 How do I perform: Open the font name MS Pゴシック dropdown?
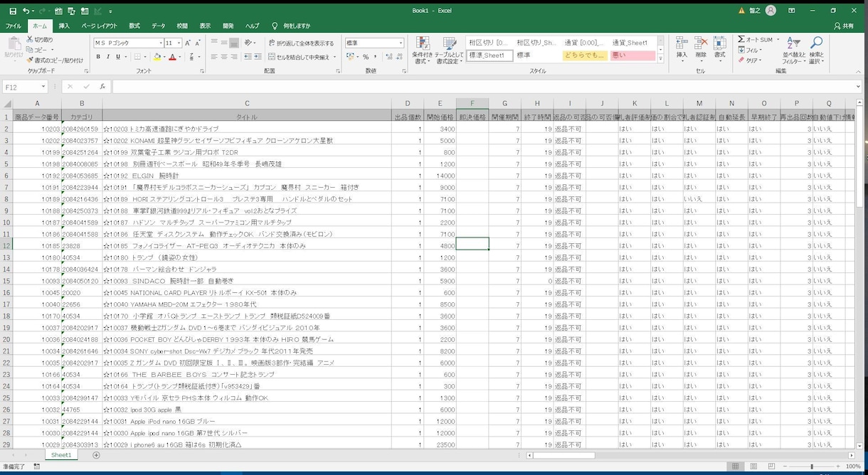[160, 43]
